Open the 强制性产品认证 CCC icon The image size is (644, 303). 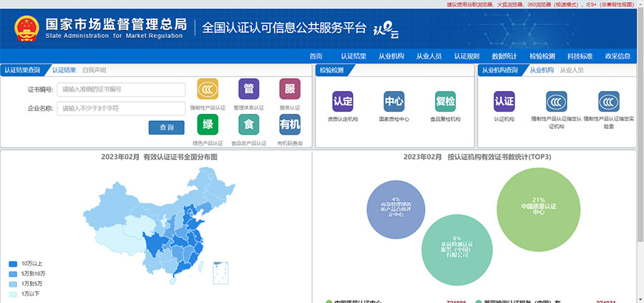(x=208, y=90)
